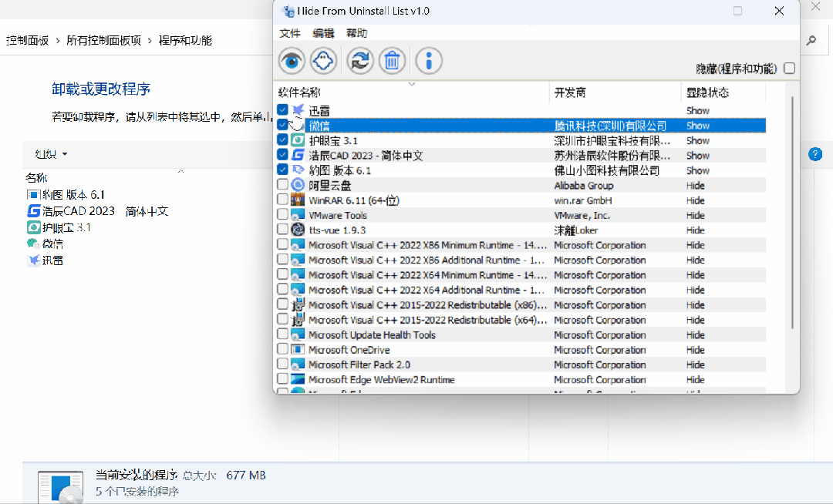Click the search magnifier in Control Panel window
833x504 pixels.
[x=811, y=40]
